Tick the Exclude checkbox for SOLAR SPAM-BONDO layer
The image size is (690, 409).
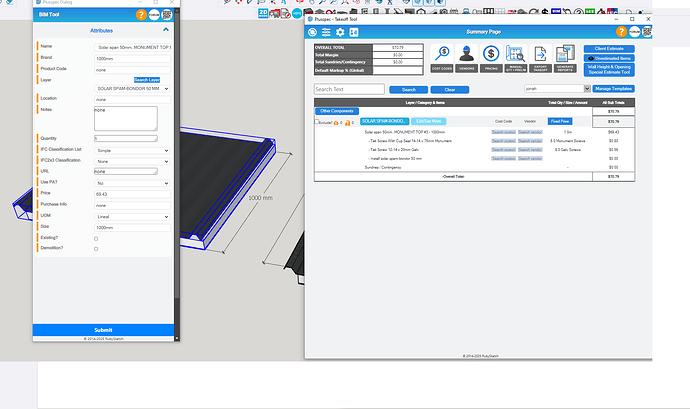point(316,122)
